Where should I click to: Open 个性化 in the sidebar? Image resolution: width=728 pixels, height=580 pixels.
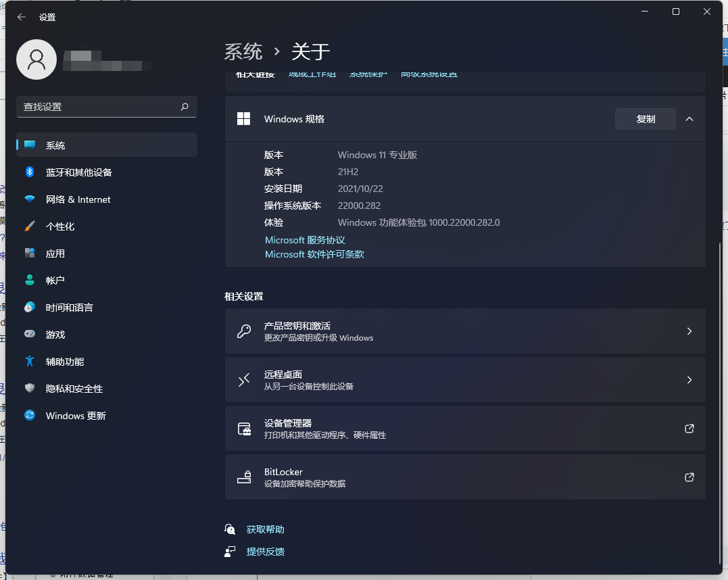(106, 226)
